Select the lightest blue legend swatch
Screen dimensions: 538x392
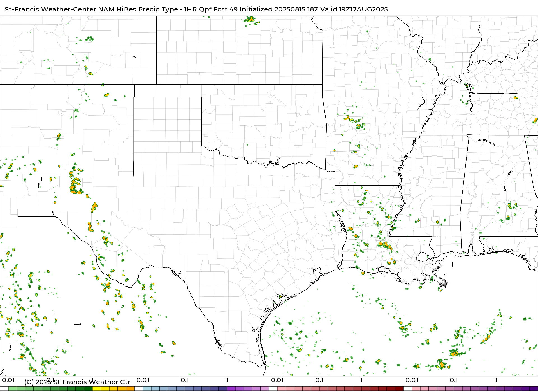pos(147,389)
